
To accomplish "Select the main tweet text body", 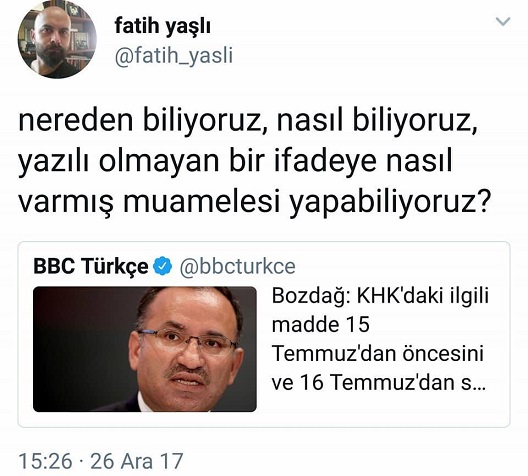I will 253,162.
